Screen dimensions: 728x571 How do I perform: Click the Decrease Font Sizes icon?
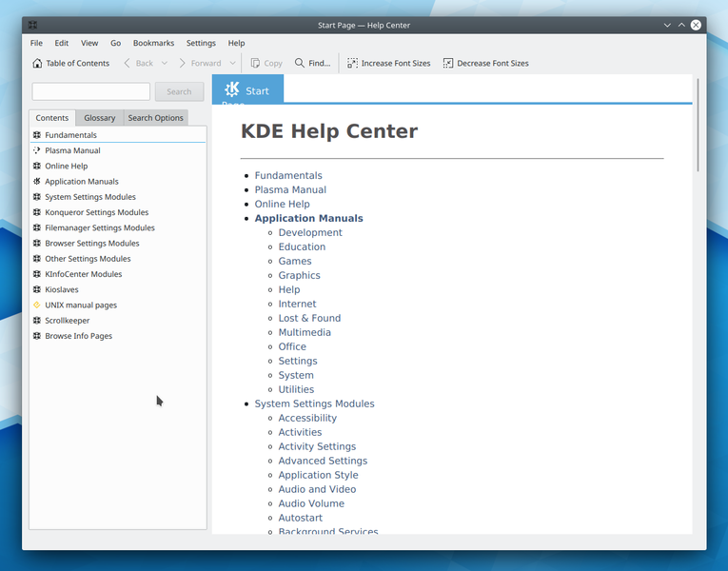tap(448, 64)
